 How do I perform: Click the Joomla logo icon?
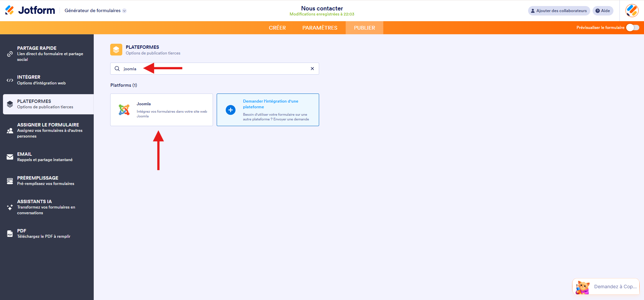pyautogui.click(x=124, y=110)
